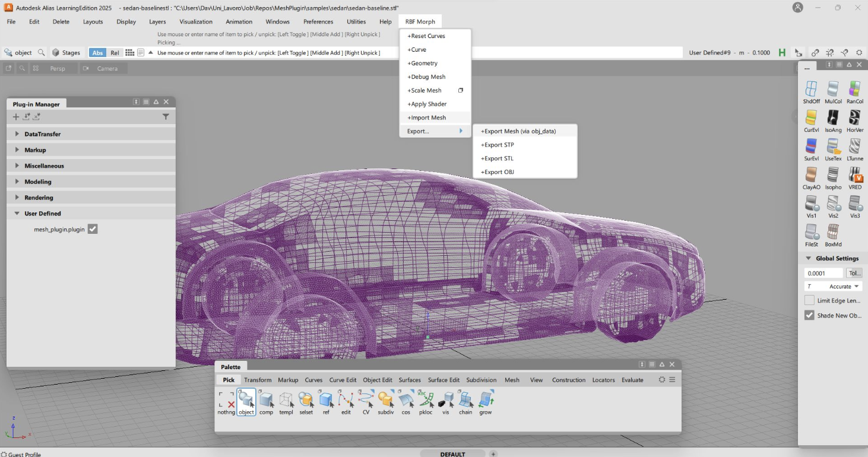This screenshot has width=868, height=457.
Task: Click Import Mesh in RBF Morph menu
Action: tap(426, 118)
